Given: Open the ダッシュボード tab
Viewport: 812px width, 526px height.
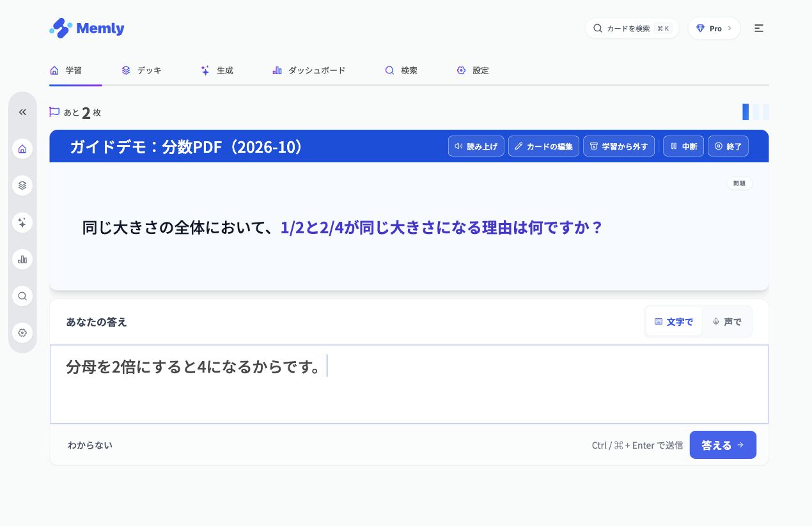Looking at the screenshot, I should [309, 70].
